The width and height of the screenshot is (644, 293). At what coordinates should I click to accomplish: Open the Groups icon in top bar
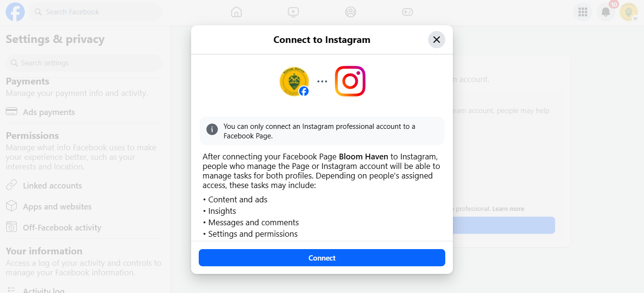[x=351, y=12]
